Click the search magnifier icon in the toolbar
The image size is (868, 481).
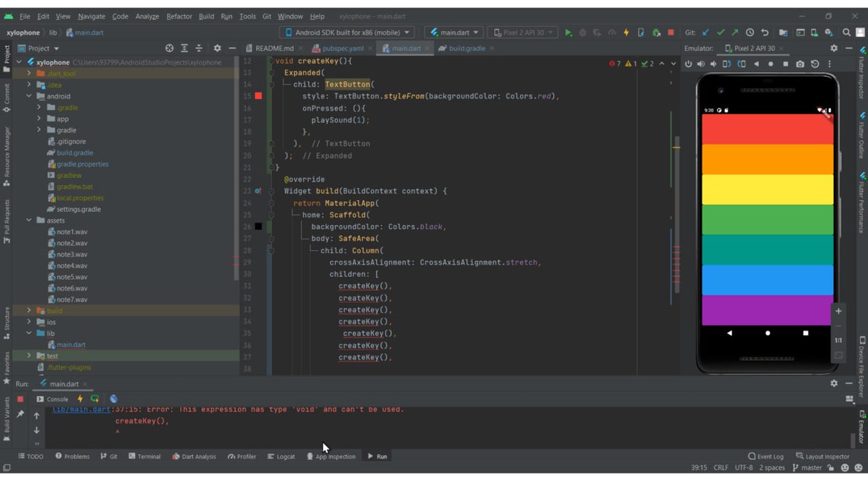pos(846,33)
